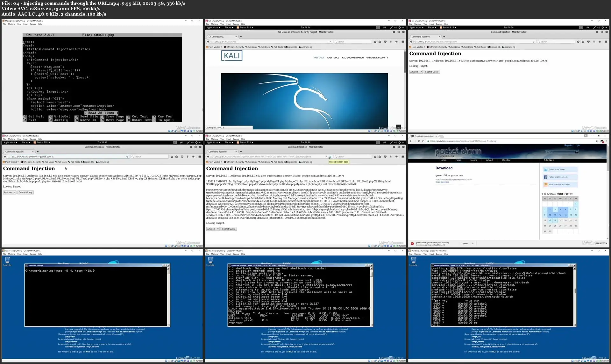Viewport: 611px width, 364px height.
Task: Expand download options caret next to Dismiss
Action: click(x=473, y=244)
